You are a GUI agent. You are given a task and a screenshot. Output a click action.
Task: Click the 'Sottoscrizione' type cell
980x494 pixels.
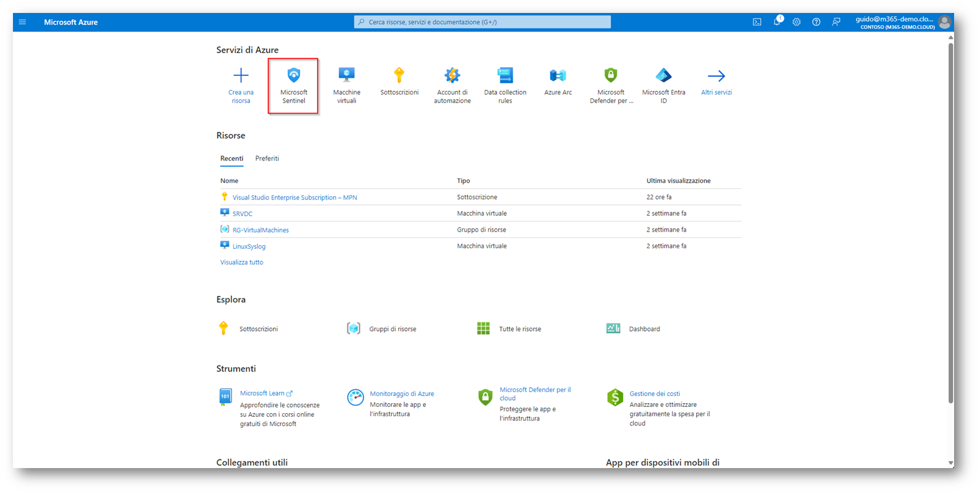[477, 197]
